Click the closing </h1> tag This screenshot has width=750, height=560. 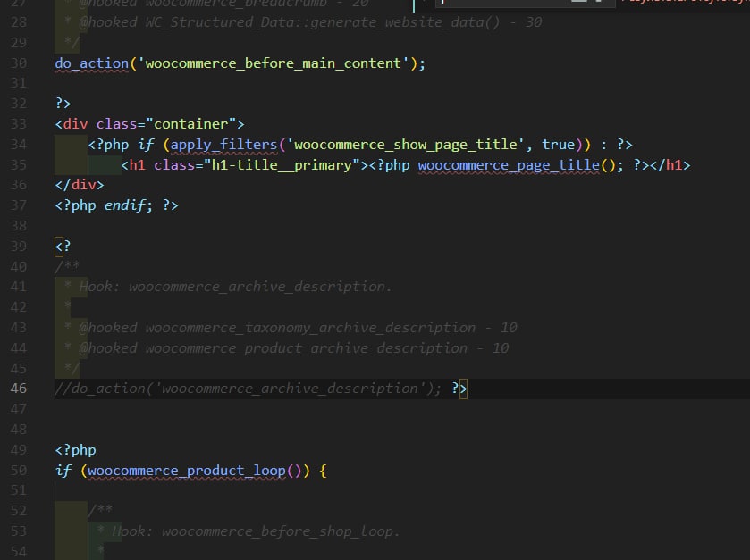(670, 165)
